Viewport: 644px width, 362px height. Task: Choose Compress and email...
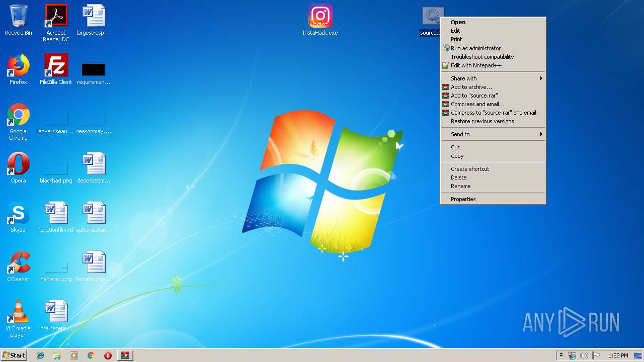[493, 104]
